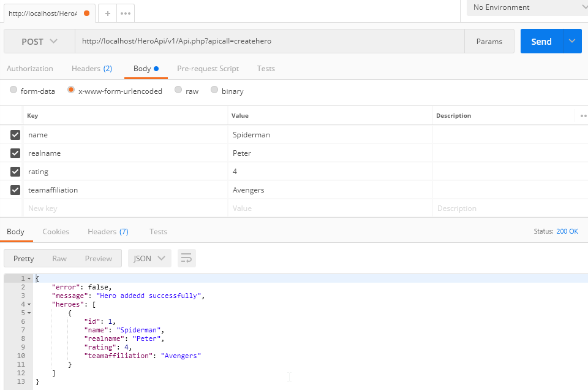Select the form-data radio button
588x390 pixels.
coord(13,90)
